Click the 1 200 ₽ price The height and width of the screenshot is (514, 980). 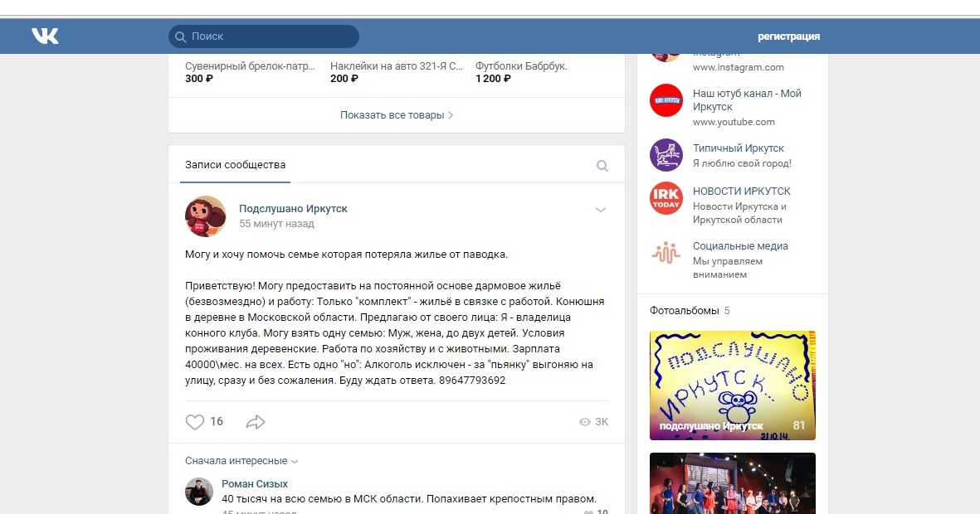point(493,79)
